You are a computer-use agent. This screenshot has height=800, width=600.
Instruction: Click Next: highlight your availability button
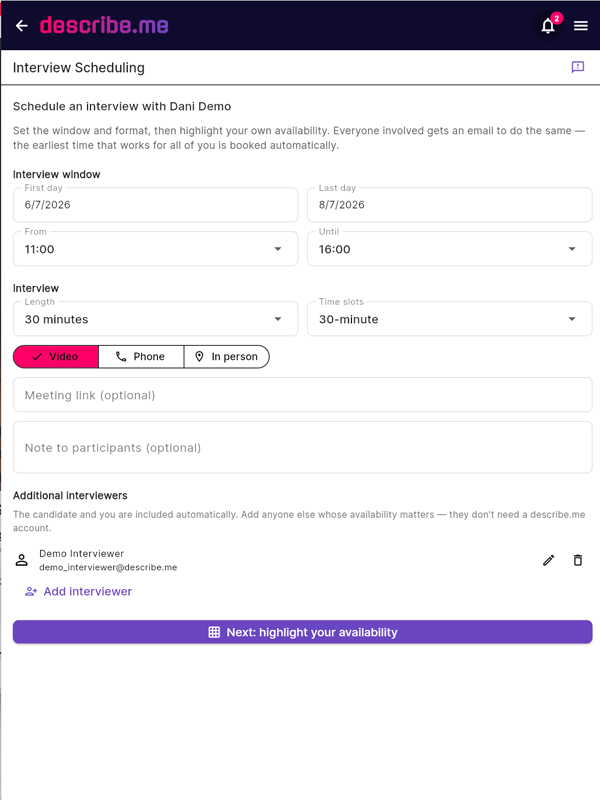click(303, 632)
